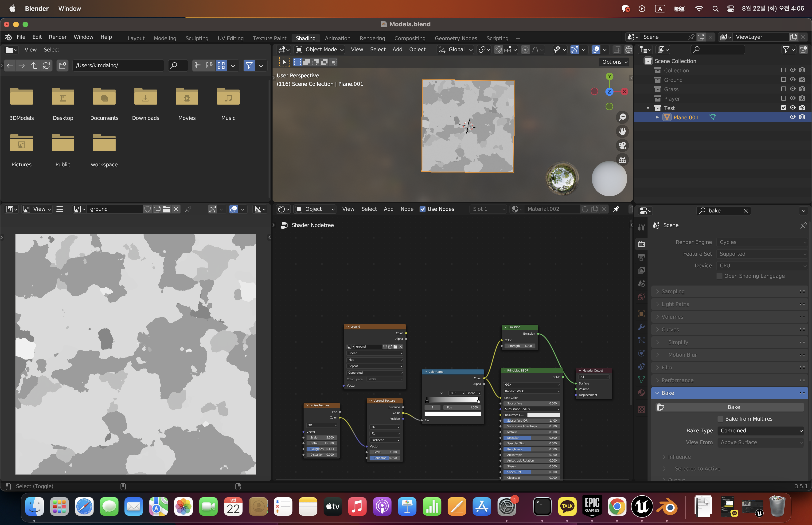This screenshot has width=812, height=525.
Task: Open the Render Engine Cycles dropdown
Action: [x=762, y=242]
